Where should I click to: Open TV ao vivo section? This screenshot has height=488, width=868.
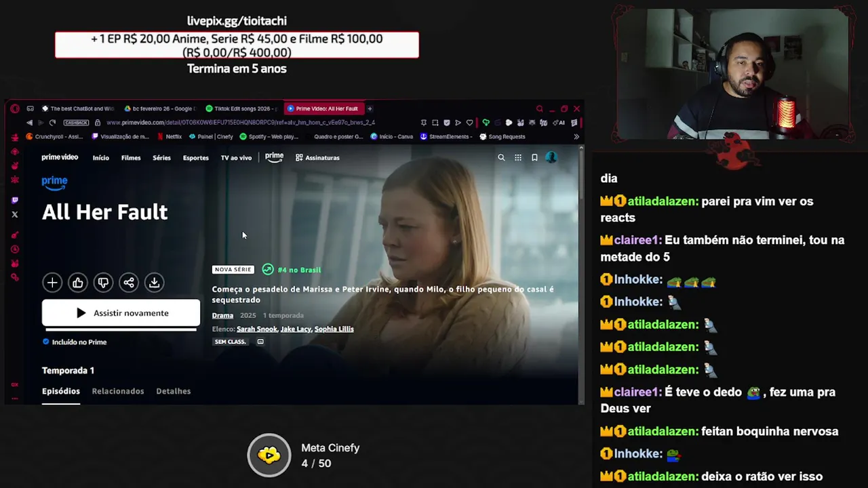click(236, 158)
